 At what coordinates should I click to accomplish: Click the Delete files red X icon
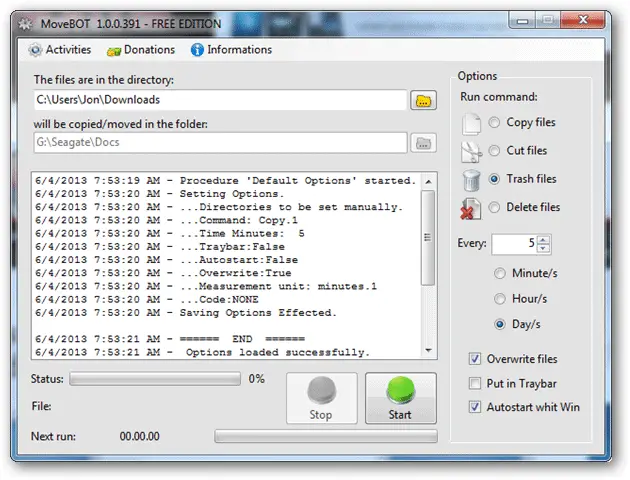pos(470,208)
